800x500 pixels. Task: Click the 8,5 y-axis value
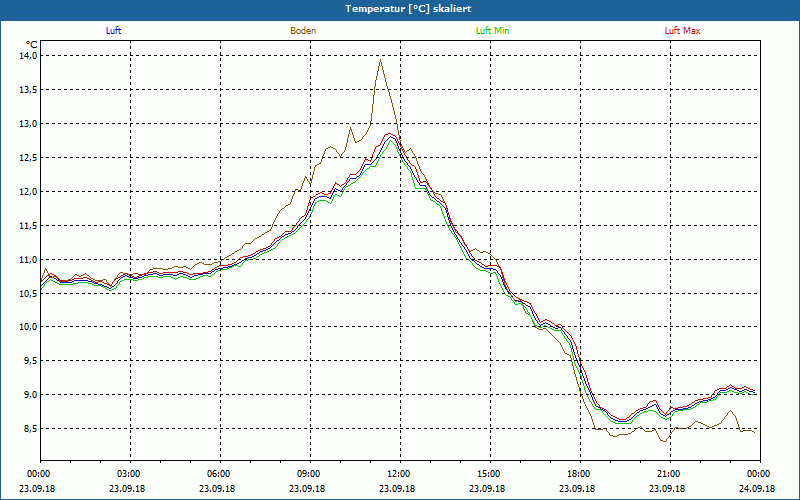pyautogui.click(x=30, y=429)
